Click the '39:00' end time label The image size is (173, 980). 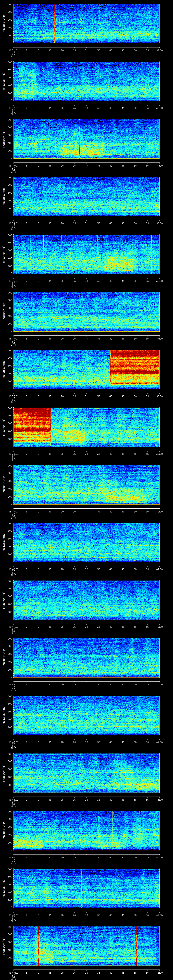[159, 454]
